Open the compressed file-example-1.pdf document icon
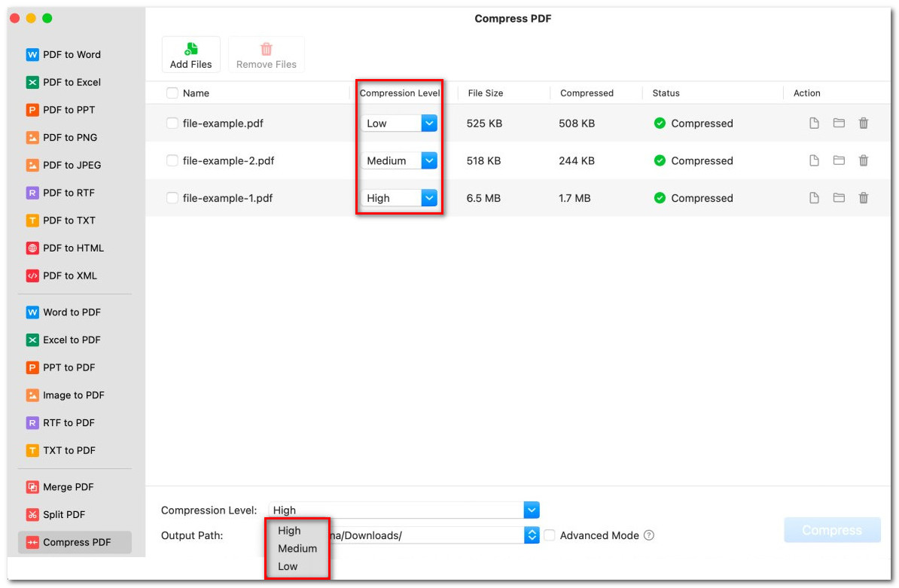 814,198
